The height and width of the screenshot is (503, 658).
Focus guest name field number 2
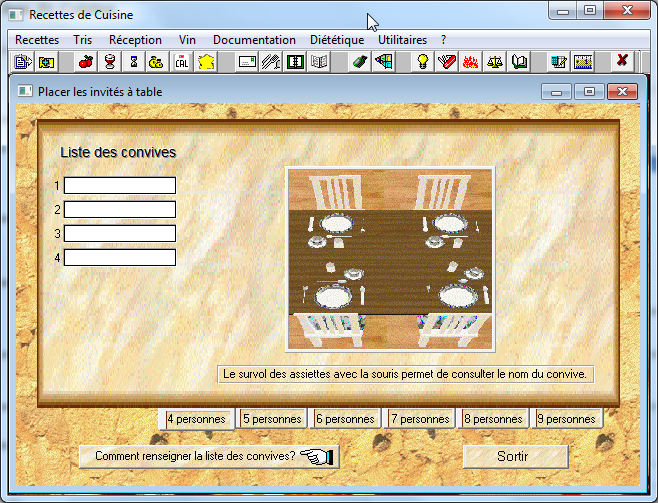click(120, 209)
